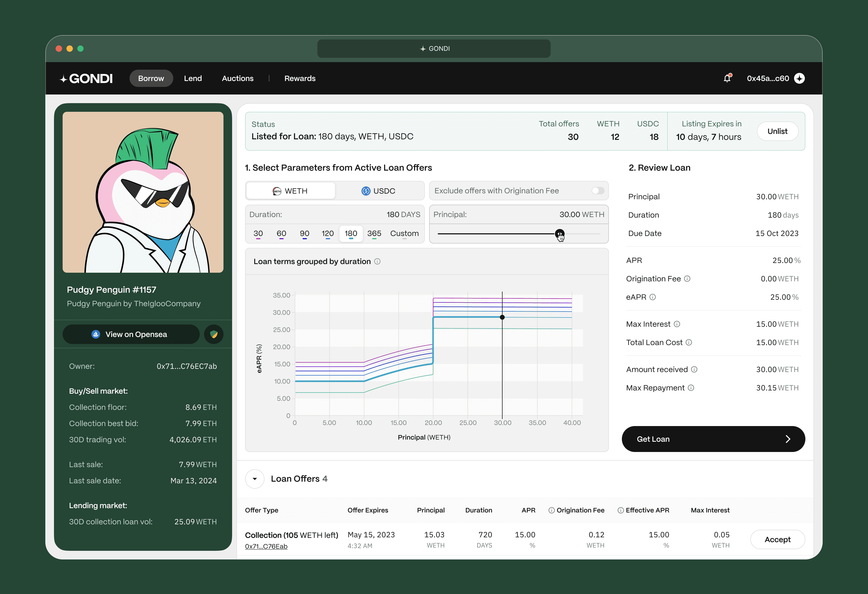Collapse the Loan Offers section
The width and height of the screenshot is (868, 594).
pos(255,478)
